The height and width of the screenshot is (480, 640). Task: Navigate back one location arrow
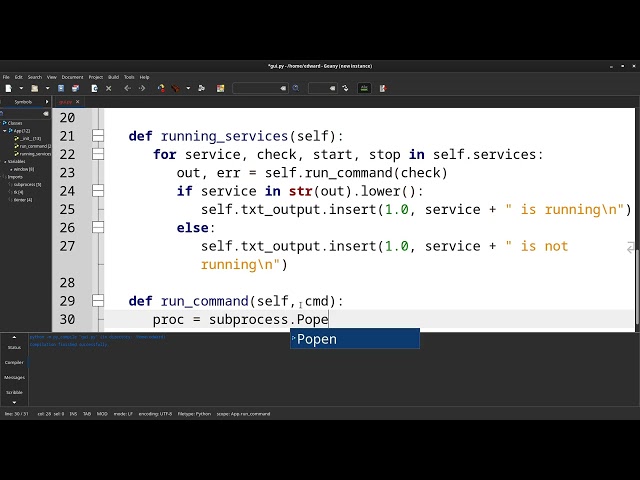pyautogui.click(x=127, y=88)
